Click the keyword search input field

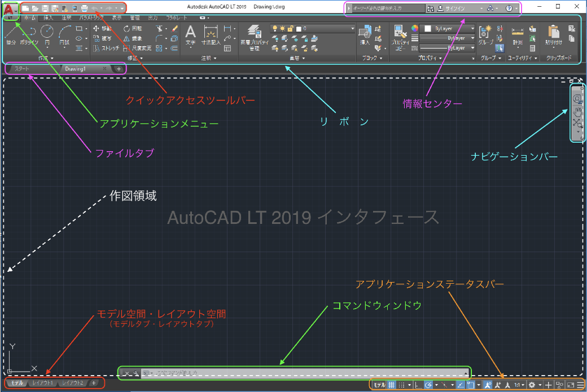tap(388, 8)
